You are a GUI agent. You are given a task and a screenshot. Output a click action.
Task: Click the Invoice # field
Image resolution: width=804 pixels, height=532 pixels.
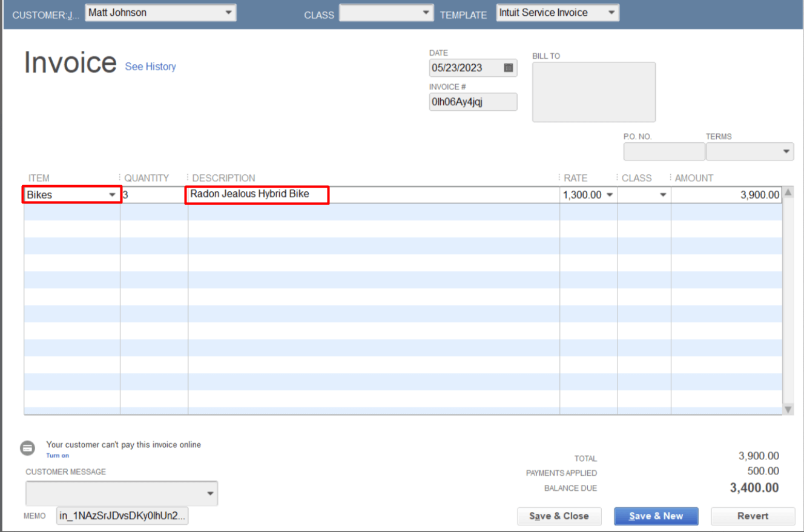pos(472,102)
